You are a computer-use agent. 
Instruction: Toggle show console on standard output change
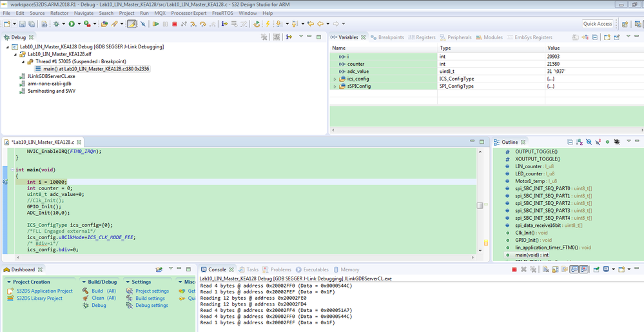click(573, 269)
